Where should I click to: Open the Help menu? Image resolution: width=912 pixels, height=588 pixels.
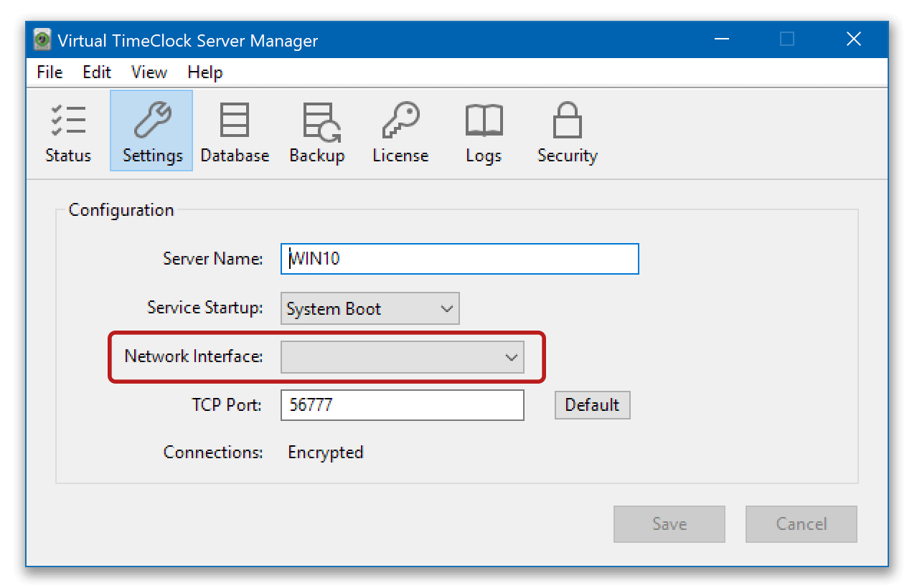(x=205, y=72)
